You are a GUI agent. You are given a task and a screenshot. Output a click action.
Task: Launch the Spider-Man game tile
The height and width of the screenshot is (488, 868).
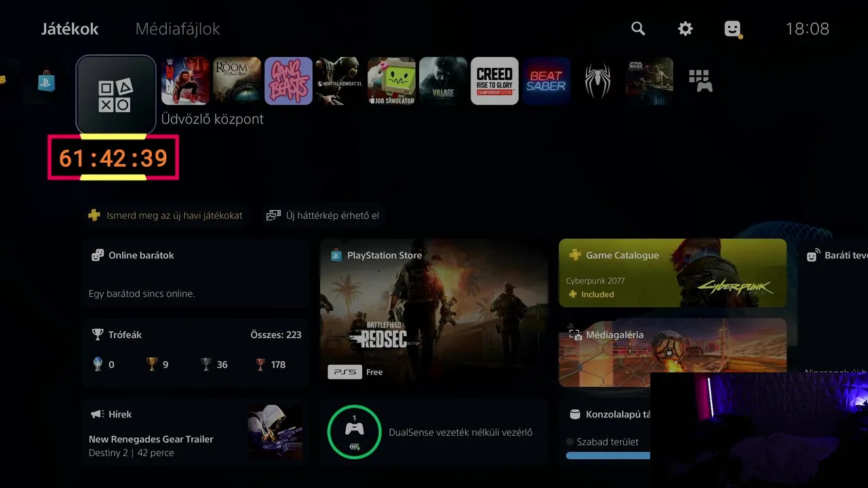point(598,81)
